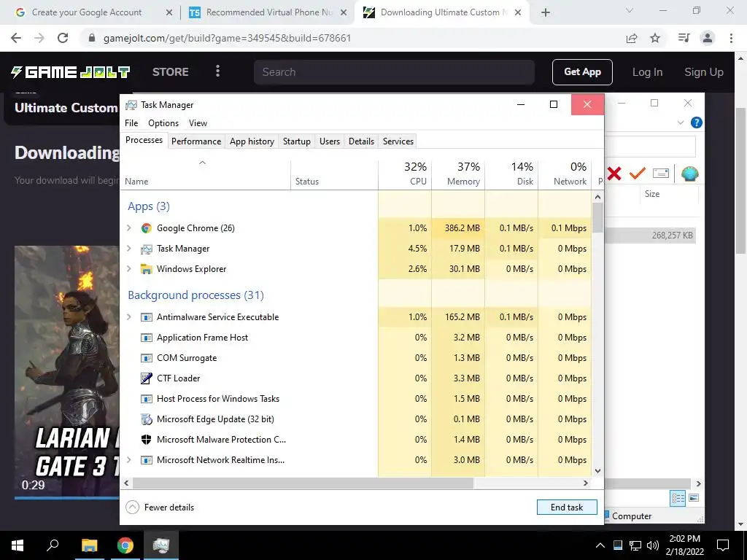Screen dimensions: 747x560
Task: Click the blue help question mark icon
Action: click(x=696, y=122)
